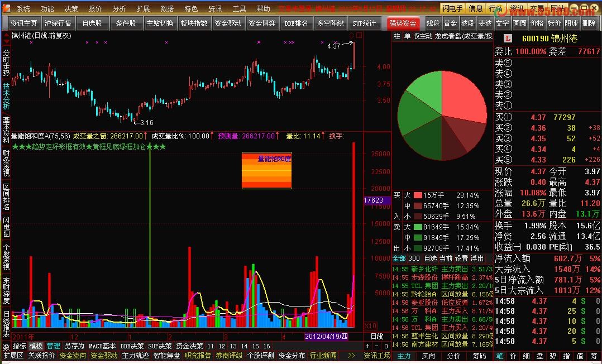Select the 画圆 circle drawing tool
The height and width of the screenshot is (364, 602).
tap(519, 23)
